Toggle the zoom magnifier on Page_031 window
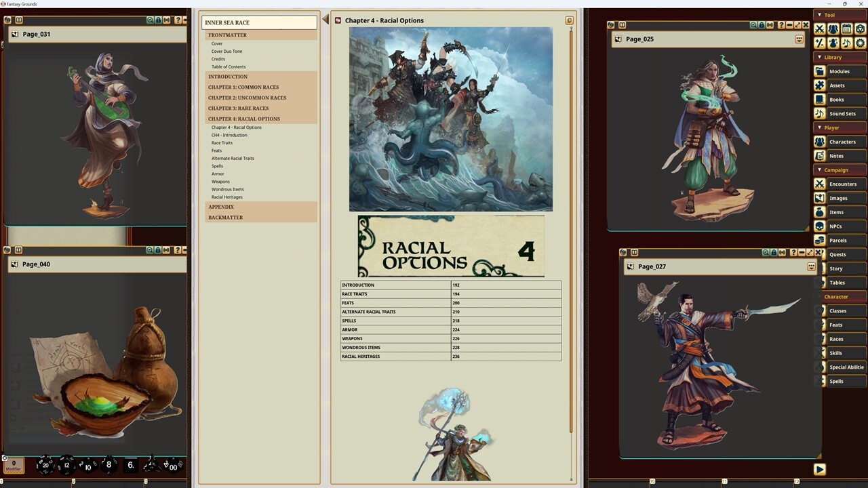Viewport: 868px width, 488px height. click(x=150, y=21)
